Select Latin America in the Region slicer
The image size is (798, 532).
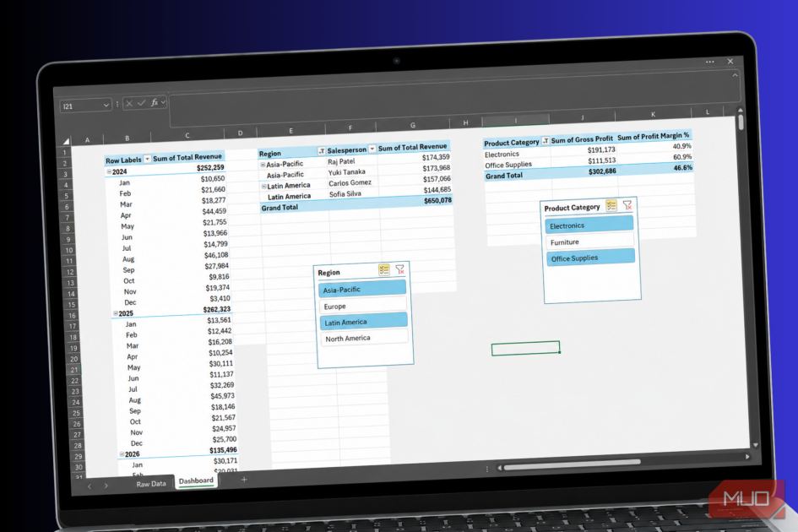[x=364, y=322]
